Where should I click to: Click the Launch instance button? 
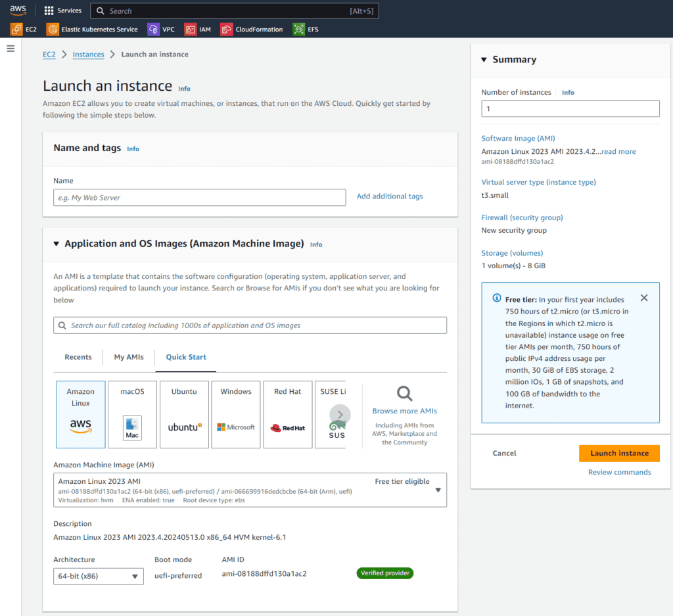[618, 453]
